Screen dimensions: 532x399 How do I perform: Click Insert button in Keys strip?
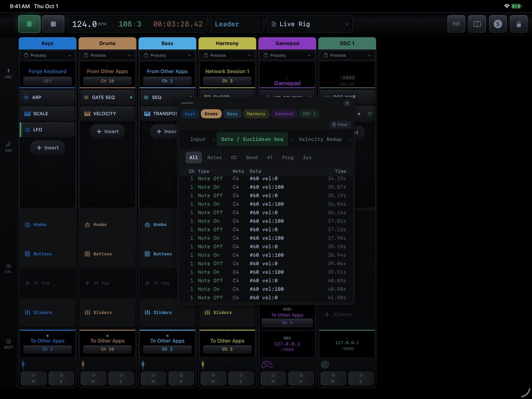coord(47,148)
